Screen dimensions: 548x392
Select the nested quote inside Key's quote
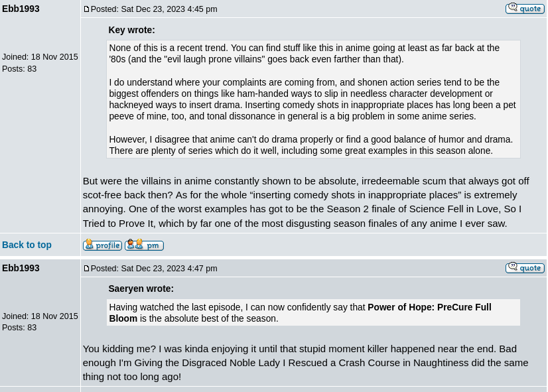coord(313,99)
